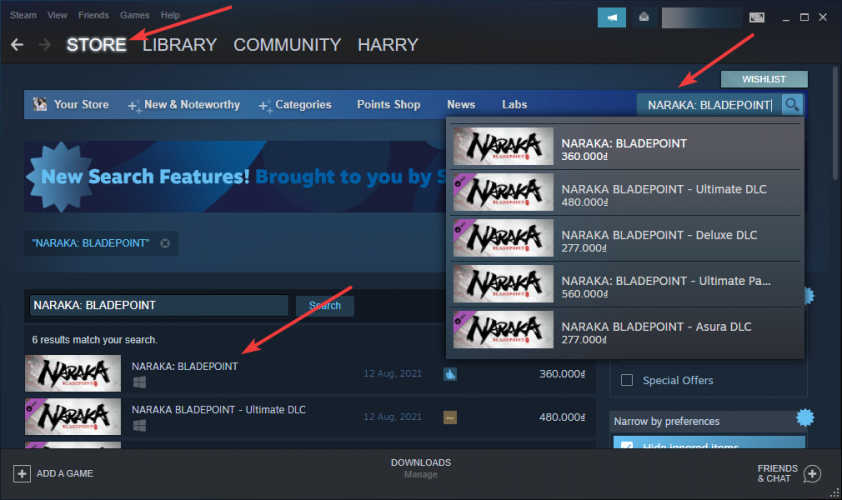Open the View menu
Image resolution: width=842 pixels, height=500 pixels.
(x=57, y=15)
